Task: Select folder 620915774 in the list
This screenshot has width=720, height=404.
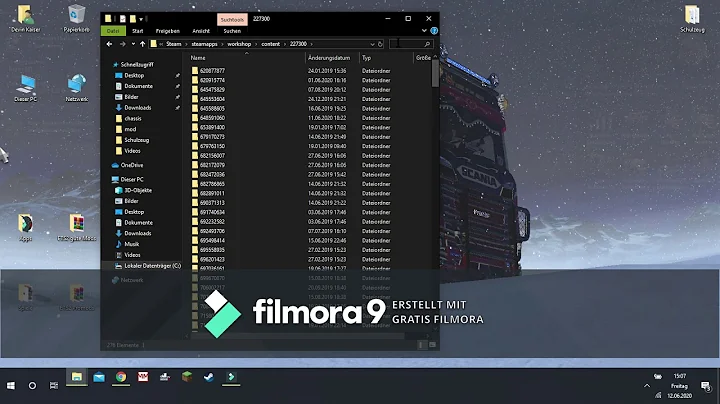Action: [x=212, y=80]
